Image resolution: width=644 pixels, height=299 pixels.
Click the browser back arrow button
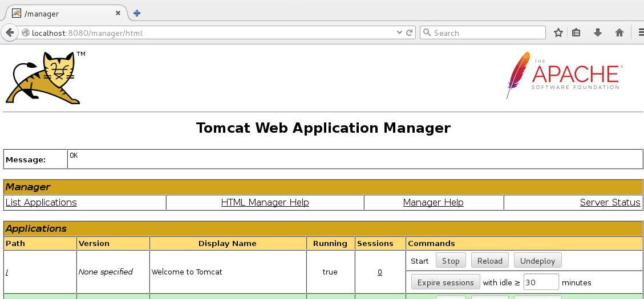[10, 33]
